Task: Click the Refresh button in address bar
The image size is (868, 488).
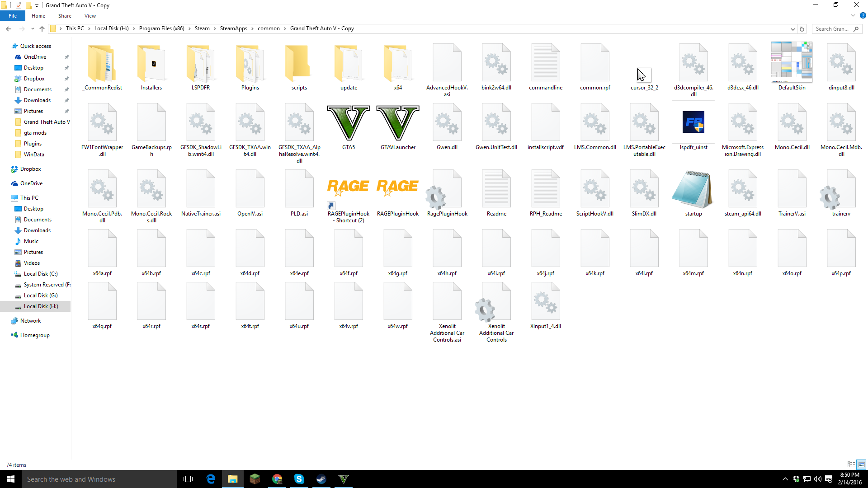Action: [802, 29]
